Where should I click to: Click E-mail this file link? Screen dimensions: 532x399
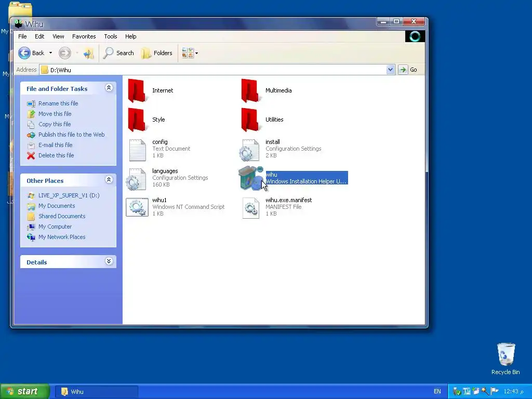(x=55, y=145)
